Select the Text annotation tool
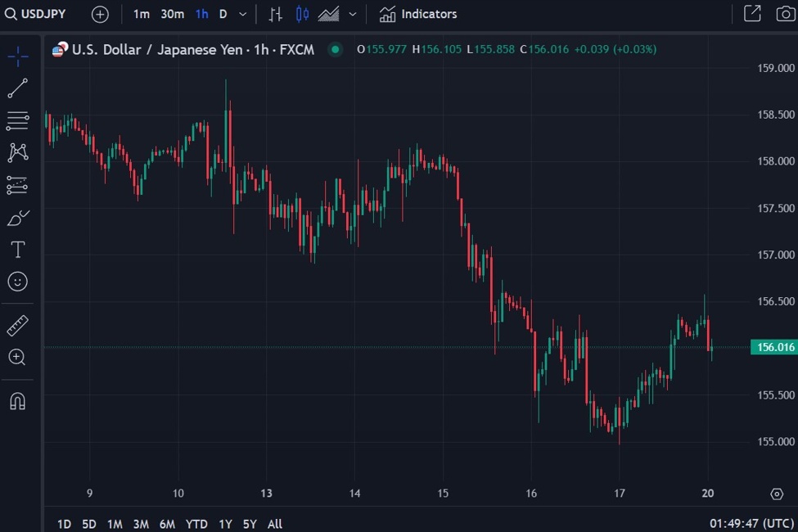This screenshot has height=532, width=798. (17, 250)
